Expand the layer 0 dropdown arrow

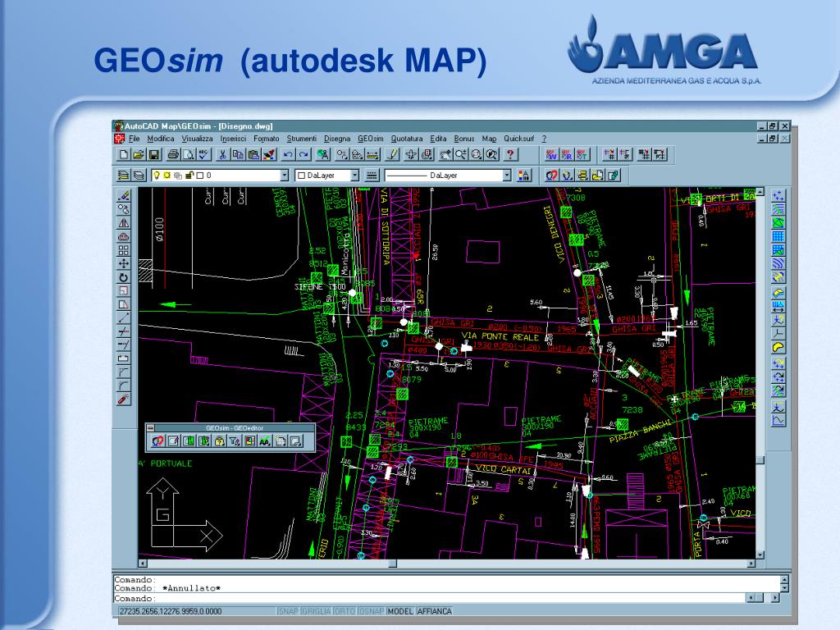tap(285, 176)
